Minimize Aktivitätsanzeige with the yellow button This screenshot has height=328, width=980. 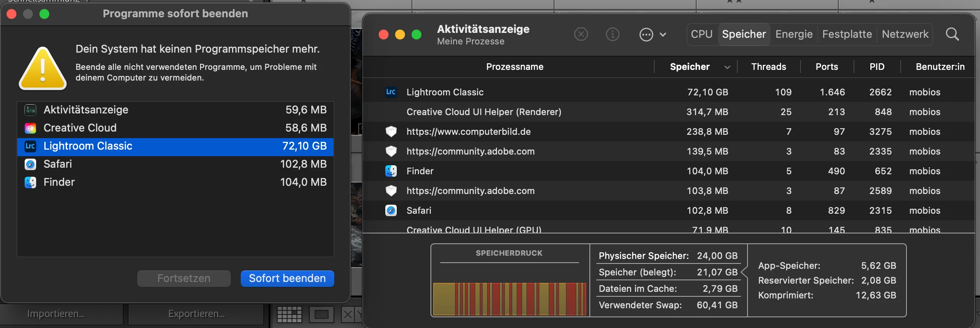tap(400, 35)
